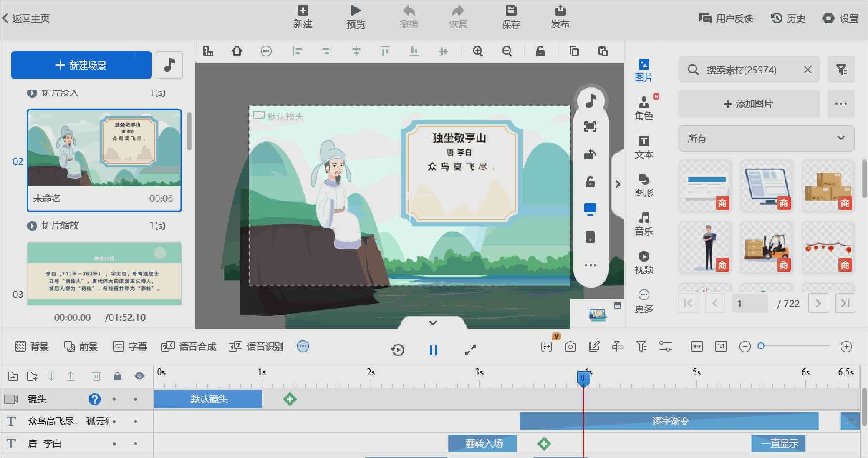Play the 切片缩放 transition

click(32, 226)
